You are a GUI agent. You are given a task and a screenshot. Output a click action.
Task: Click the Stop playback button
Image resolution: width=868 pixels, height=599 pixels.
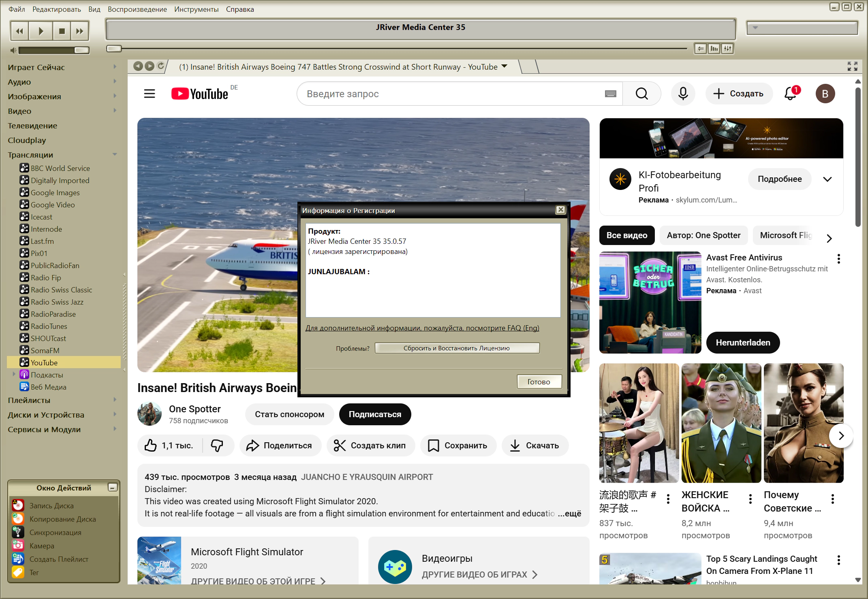pos(62,31)
